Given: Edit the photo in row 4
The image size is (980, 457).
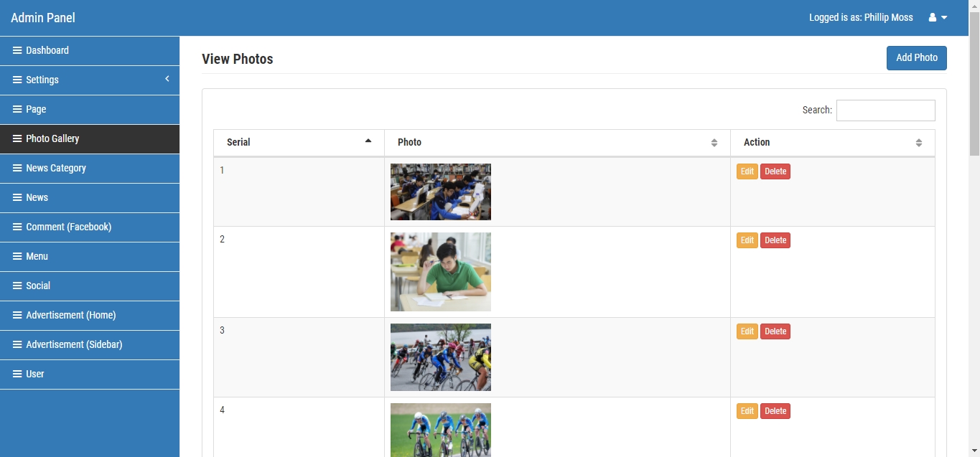Looking at the screenshot, I should click(x=747, y=411).
